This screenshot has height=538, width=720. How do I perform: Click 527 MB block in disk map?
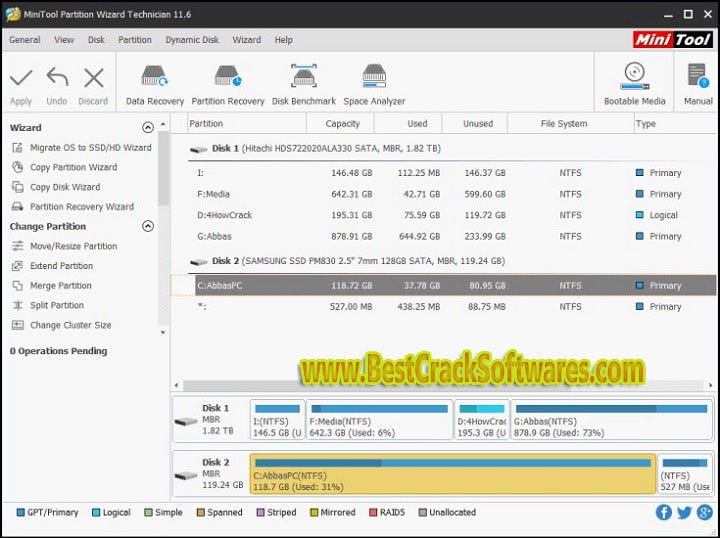[x=685, y=474]
